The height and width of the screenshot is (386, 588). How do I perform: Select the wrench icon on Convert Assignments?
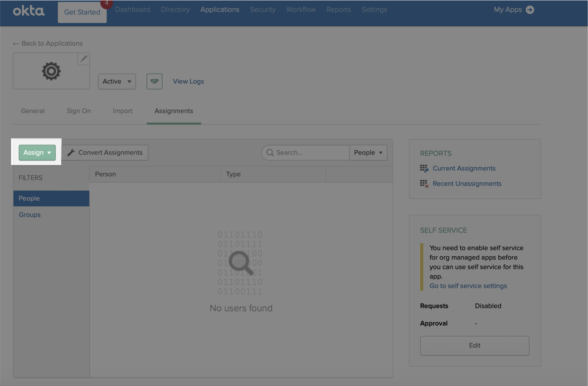71,152
